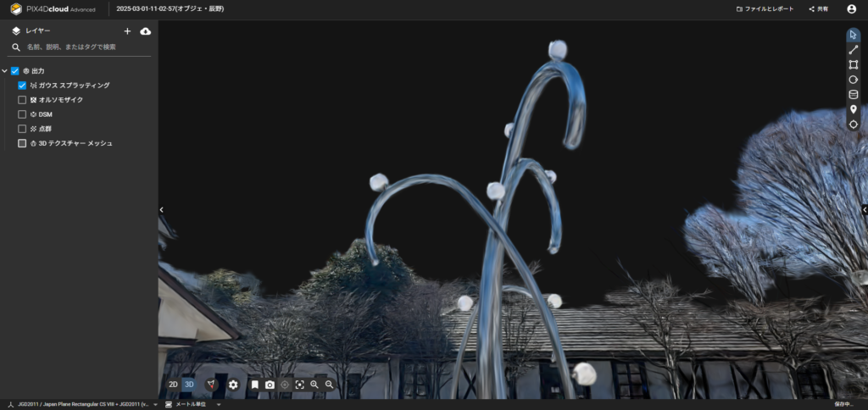
Task: Choose the volume cylinder tool
Action: click(853, 94)
